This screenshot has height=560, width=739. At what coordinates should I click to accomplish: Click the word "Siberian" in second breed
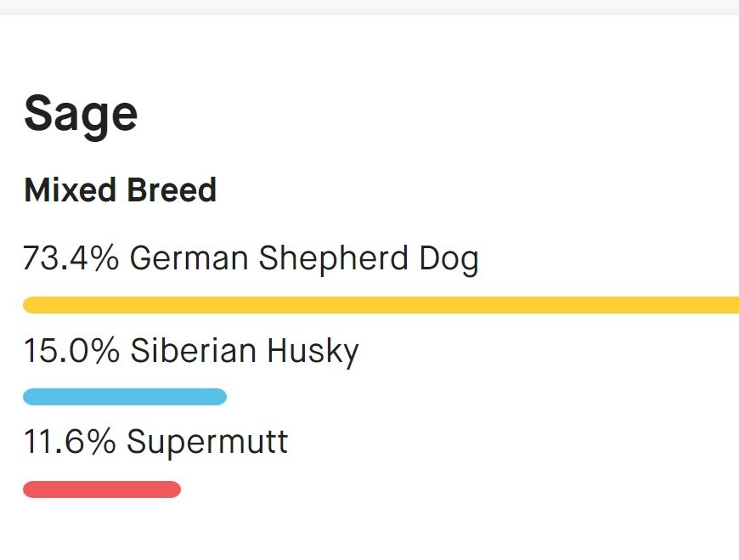pos(194,351)
